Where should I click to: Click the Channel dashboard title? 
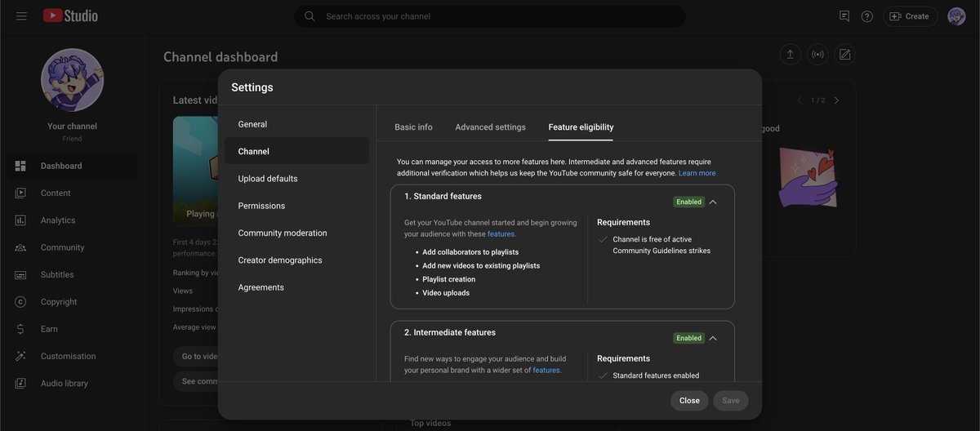[220, 57]
